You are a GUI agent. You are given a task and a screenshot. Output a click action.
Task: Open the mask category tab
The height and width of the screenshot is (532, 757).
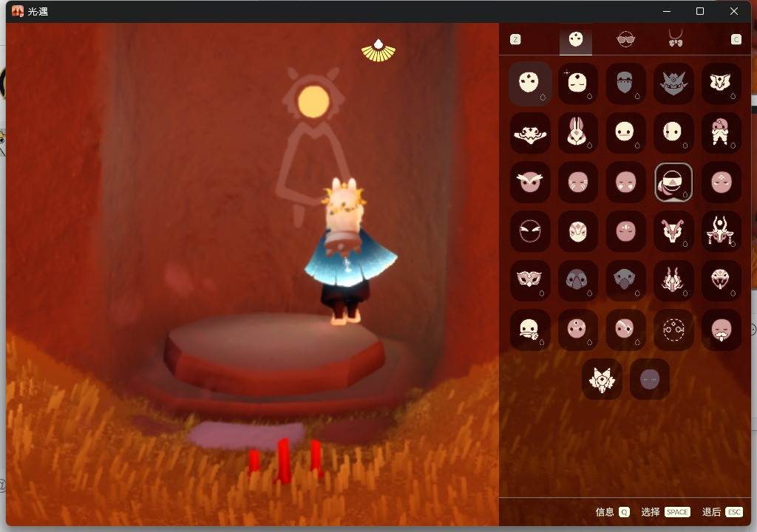pos(575,40)
